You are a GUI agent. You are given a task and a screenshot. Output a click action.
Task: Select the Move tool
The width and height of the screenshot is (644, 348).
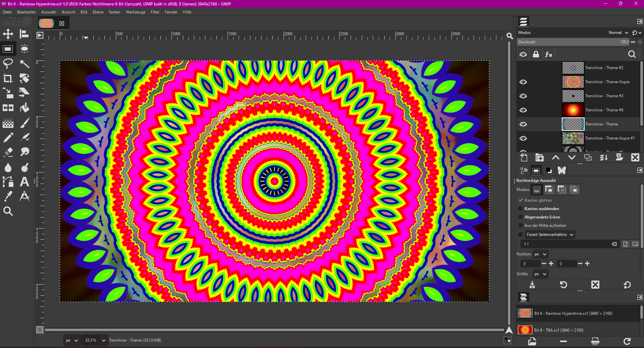pyautogui.click(x=8, y=34)
